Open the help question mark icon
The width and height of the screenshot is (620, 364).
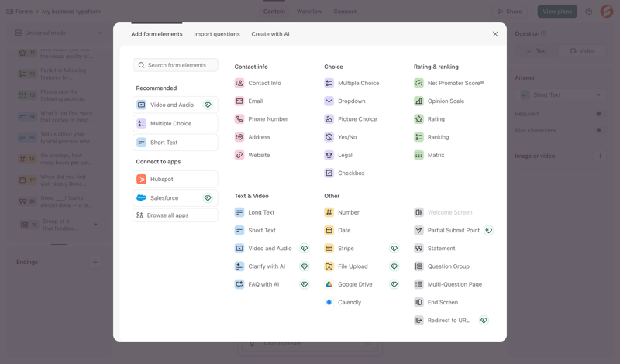click(589, 12)
